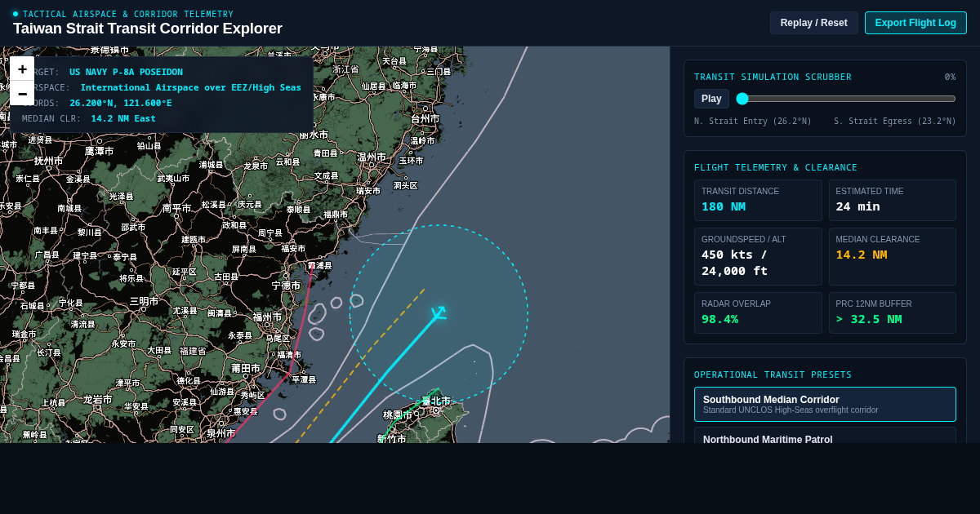The height and width of the screenshot is (514, 980).
Task: Zoom in on the map
Action: coord(22,69)
